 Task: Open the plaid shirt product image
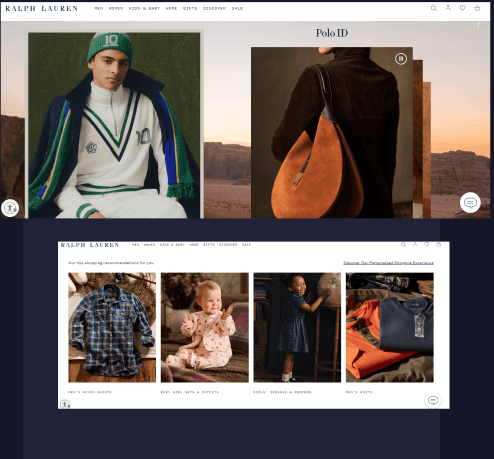112,327
